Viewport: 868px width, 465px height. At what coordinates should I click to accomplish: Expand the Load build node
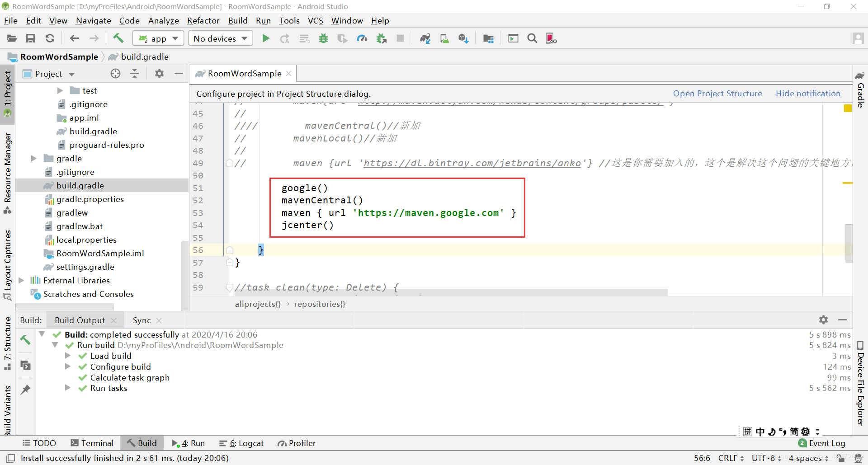[x=68, y=356]
